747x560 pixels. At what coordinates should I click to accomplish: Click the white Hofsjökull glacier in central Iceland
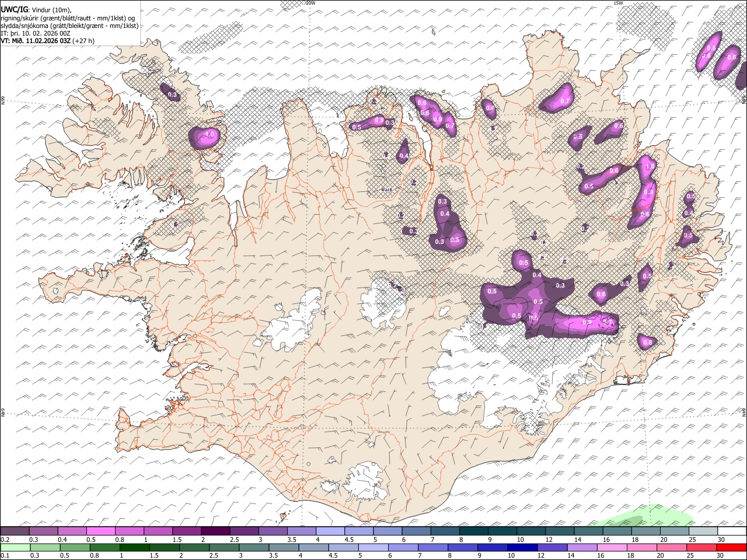(385, 303)
